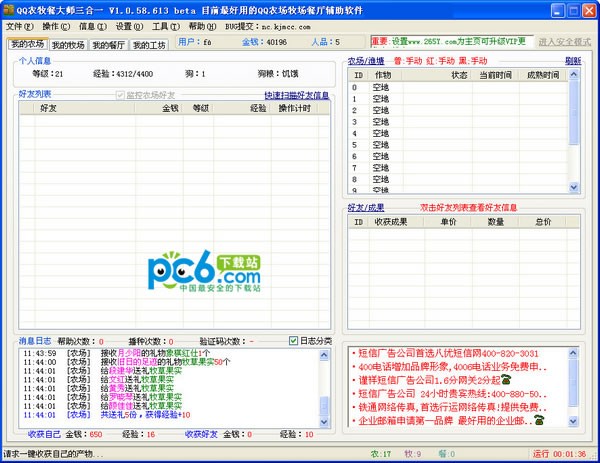Click the 成熟时间 column header
600x463 pixels.
[x=543, y=75]
